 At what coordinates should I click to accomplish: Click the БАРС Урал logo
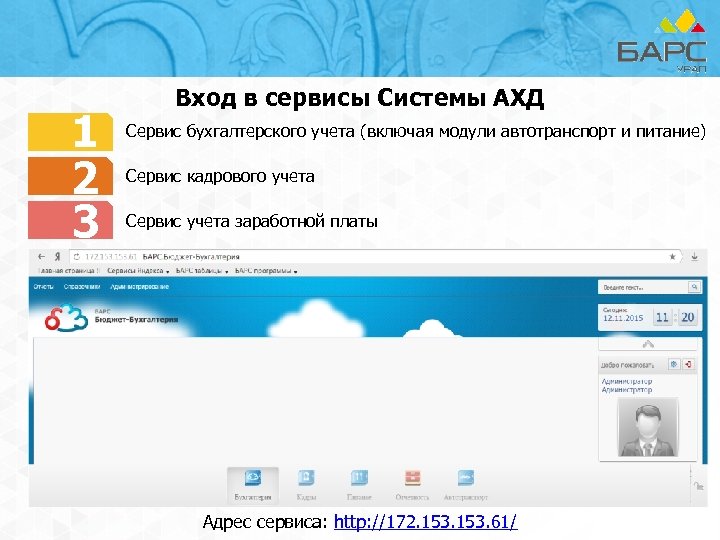click(x=663, y=42)
